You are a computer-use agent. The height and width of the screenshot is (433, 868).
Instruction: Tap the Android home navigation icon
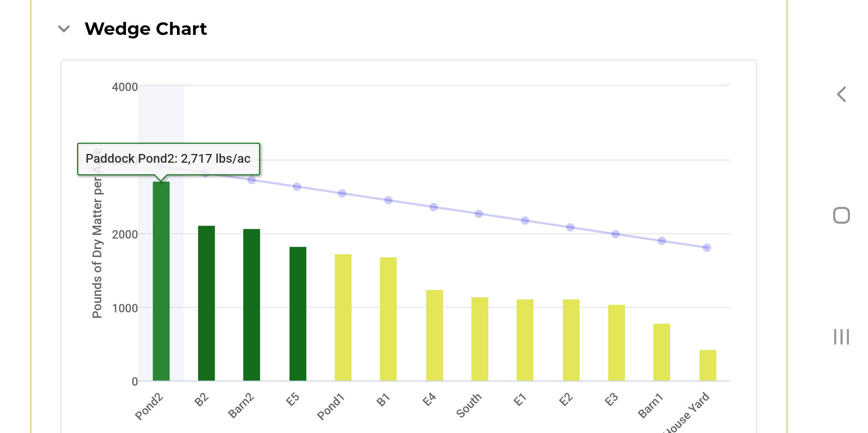[x=841, y=215]
